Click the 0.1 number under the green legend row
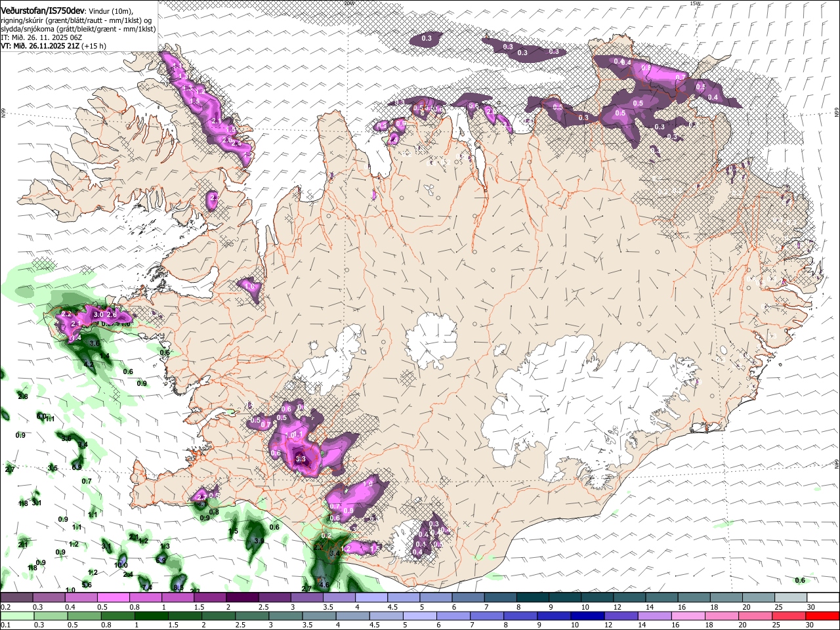This screenshot has width=840, height=630. (5, 625)
